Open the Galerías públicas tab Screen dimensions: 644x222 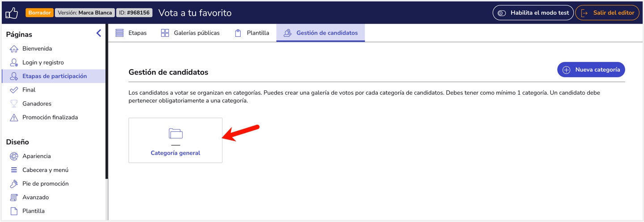pos(190,33)
